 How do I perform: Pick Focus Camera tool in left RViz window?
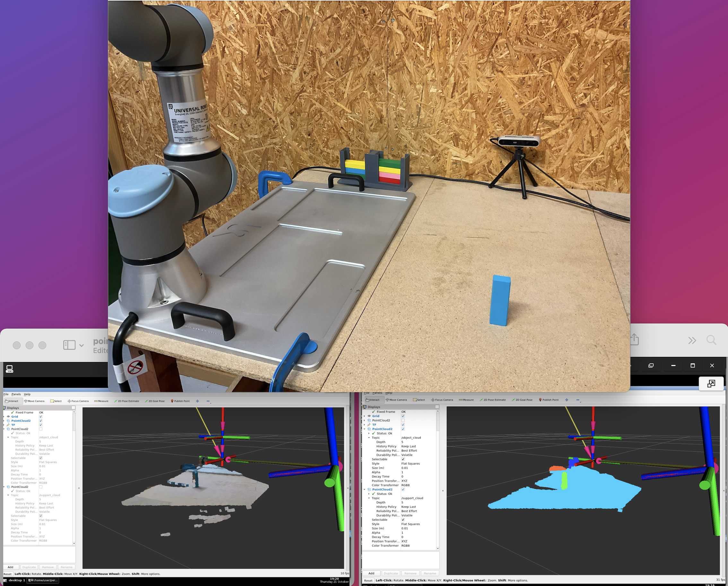tap(78, 401)
